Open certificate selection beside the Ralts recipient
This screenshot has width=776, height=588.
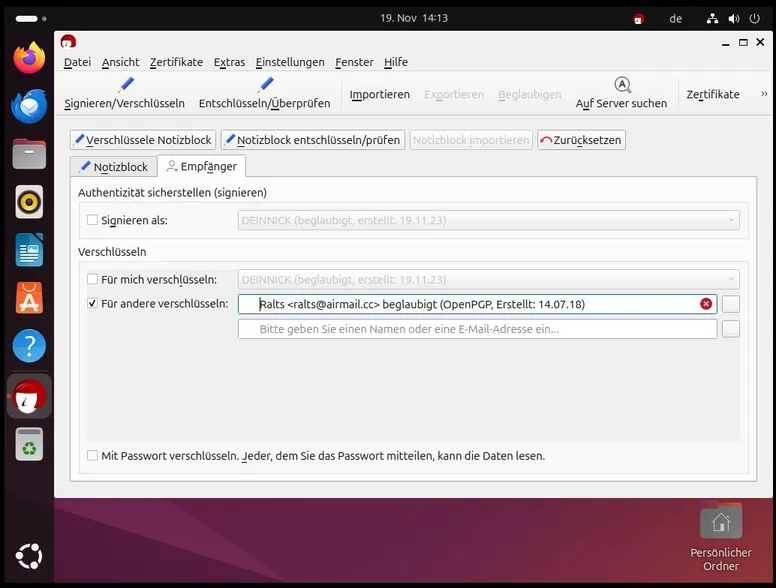click(730, 304)
